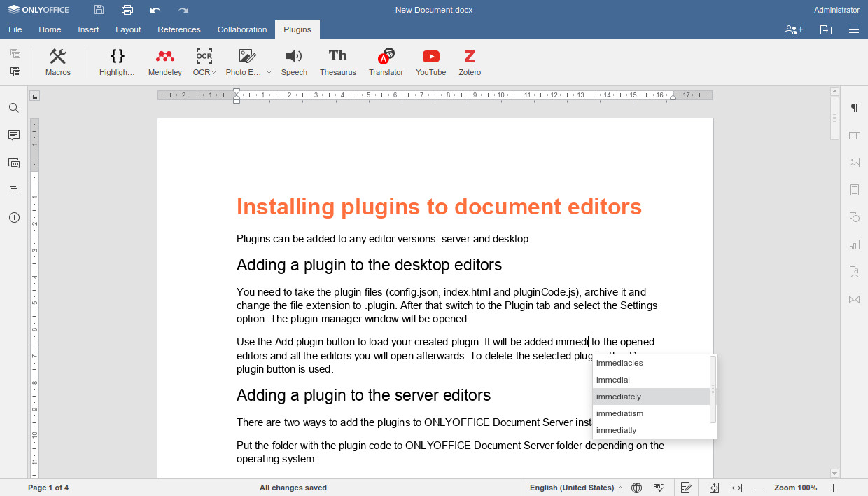The image size is (868, 496).
Task: Expand the OCR dropdown arrow
Action: (x=213, y=73)
